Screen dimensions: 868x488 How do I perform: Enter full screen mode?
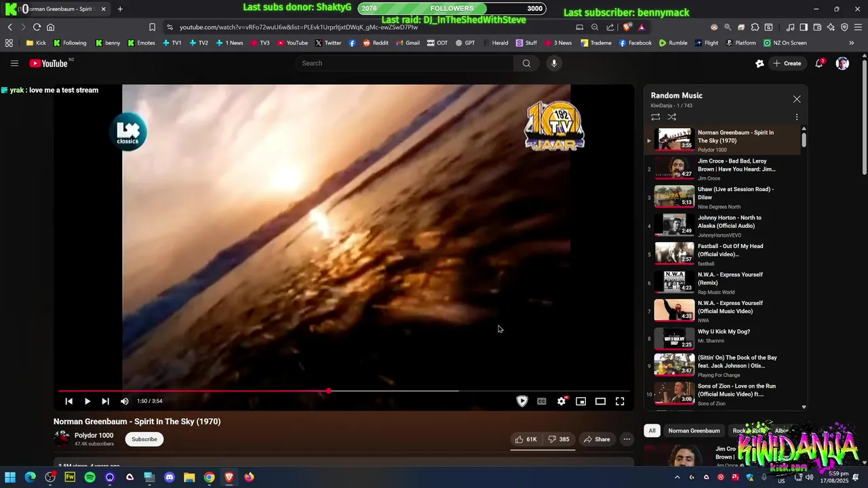pos(620,401)
